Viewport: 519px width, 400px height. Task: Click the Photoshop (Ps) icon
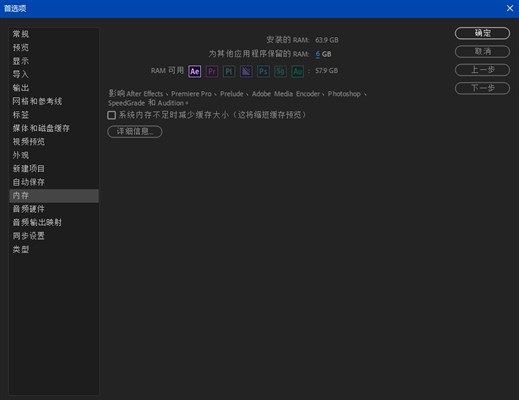tap(263, 71)
